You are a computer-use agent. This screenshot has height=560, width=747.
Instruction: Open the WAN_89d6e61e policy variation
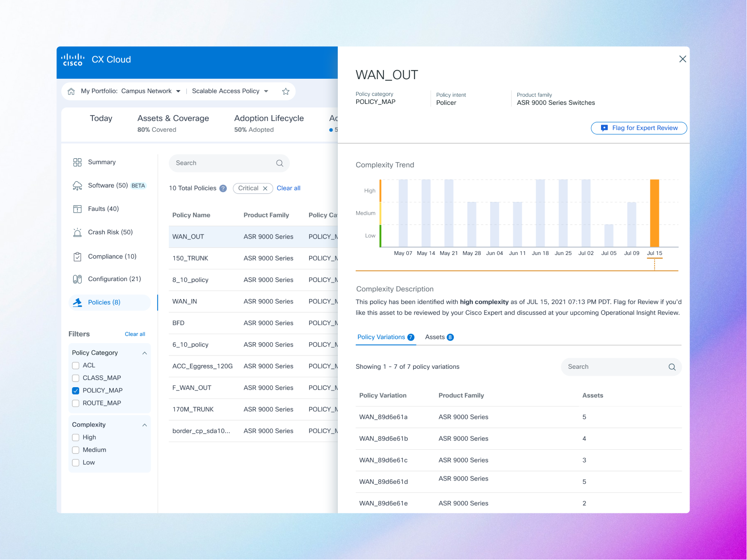518,504
